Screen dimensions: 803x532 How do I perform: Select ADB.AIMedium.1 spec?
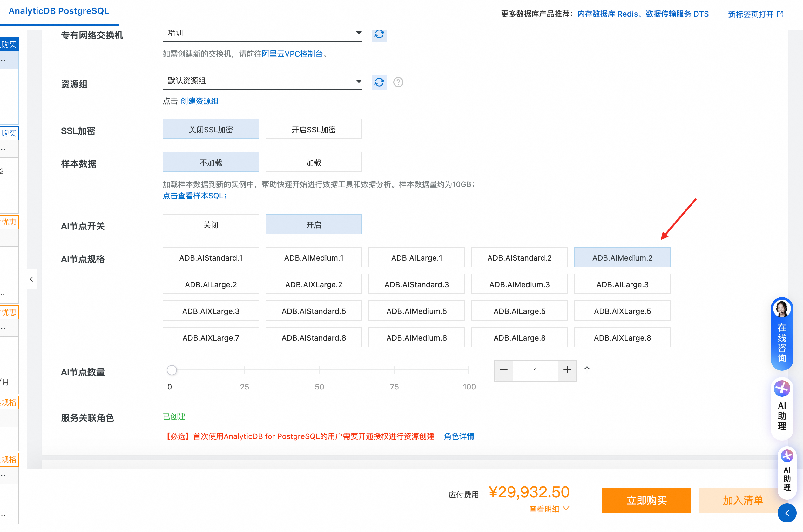[x=314, y=257]
